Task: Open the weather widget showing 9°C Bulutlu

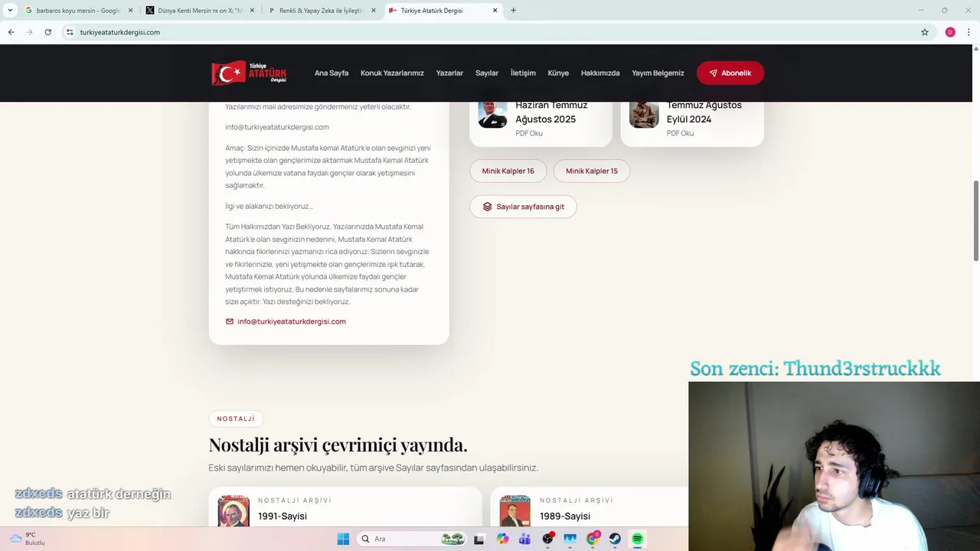Action: click(x=28, y=539)
